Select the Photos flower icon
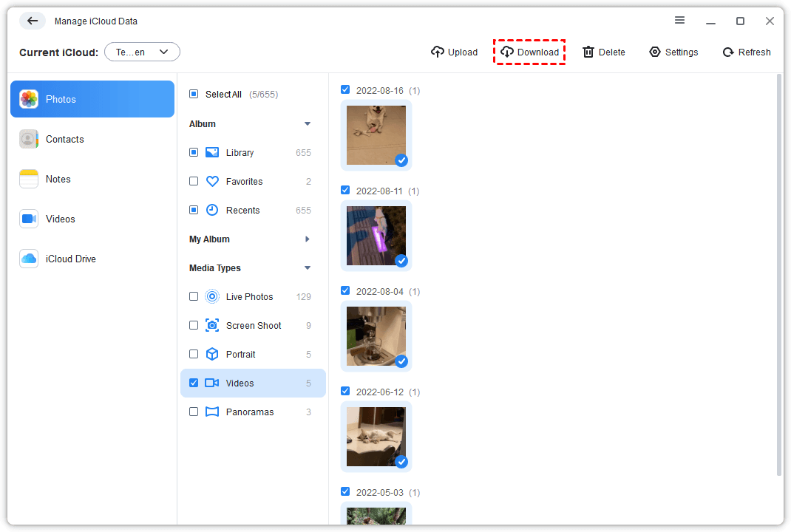Screen dimensions: 791x532 [x=29, y=99]
